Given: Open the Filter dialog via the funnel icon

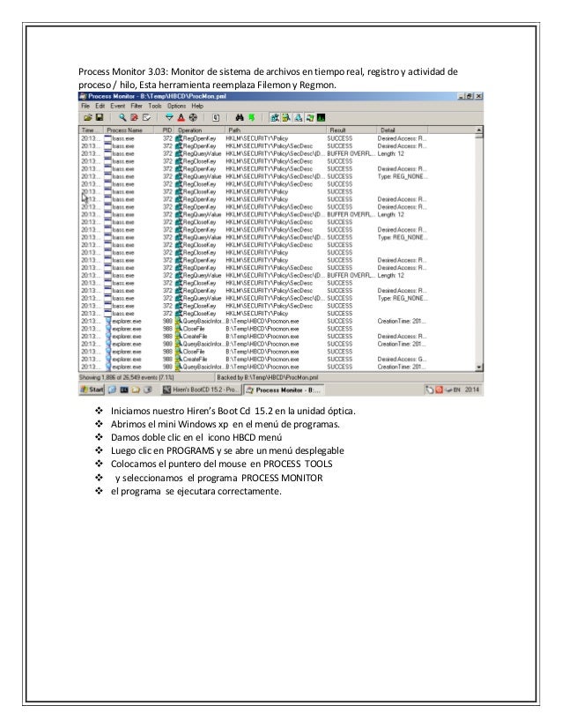Looking at the screenshot, I should tap(169, 117).
